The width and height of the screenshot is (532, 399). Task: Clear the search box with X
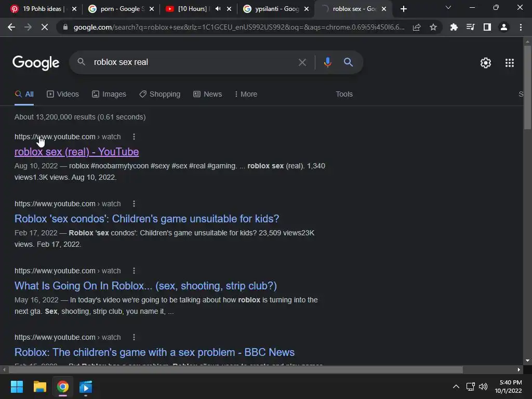coord(302,62)
